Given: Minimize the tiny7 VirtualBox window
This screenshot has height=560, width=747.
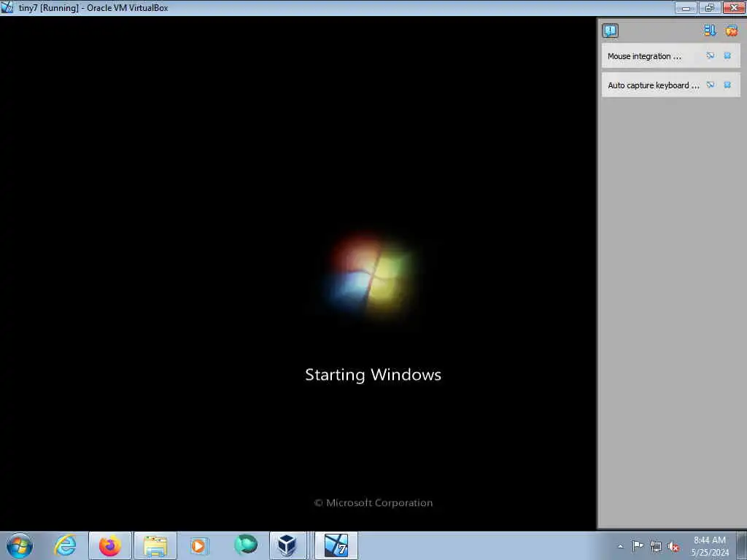Looking at the screenshot, I should [x=686, y=7].
